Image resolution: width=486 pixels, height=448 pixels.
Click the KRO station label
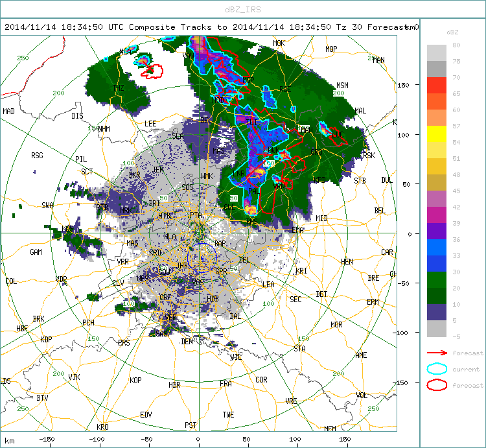coord(102,427)
